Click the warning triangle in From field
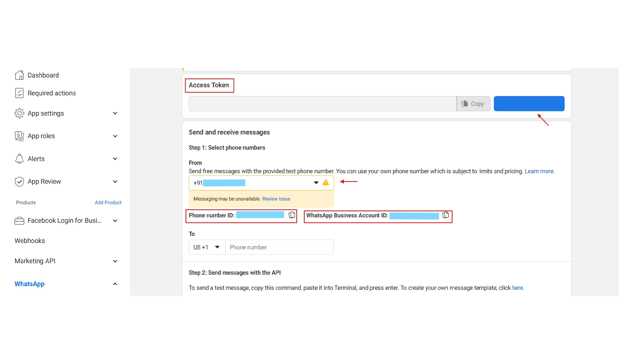Viewport: 629px width, 364px height. pyautogui.click(x=326, y=182)
